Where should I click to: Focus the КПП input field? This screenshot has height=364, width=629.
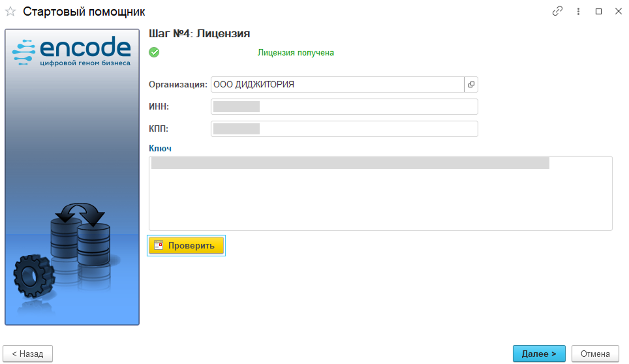(344, 129)
